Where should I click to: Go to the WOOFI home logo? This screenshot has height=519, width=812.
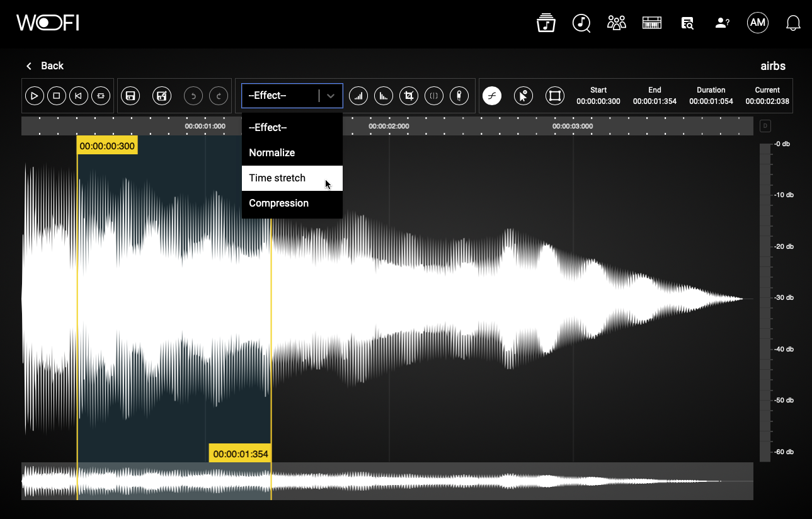[x=48, y=23]
